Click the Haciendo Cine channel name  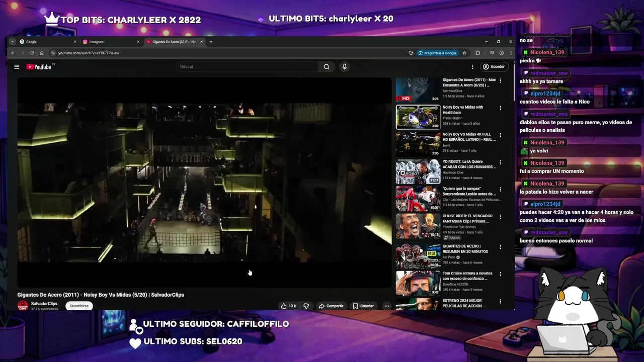pos(453,172)
